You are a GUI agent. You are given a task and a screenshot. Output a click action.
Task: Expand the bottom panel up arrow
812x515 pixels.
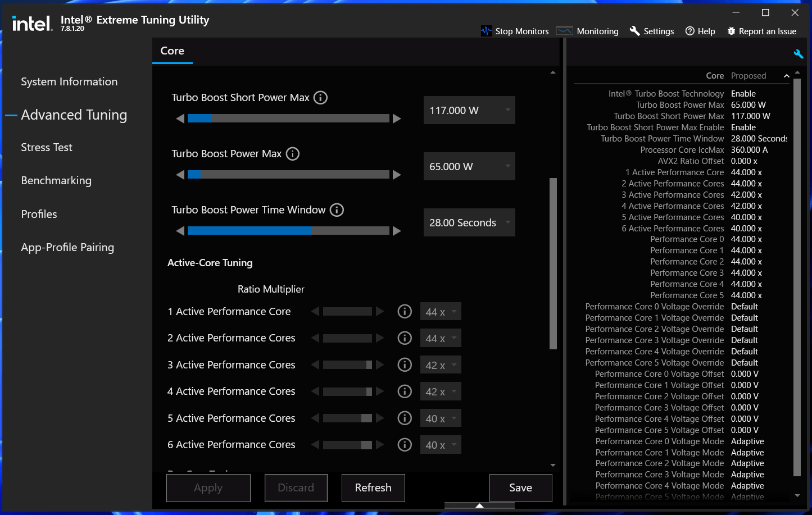coord(479,505)
